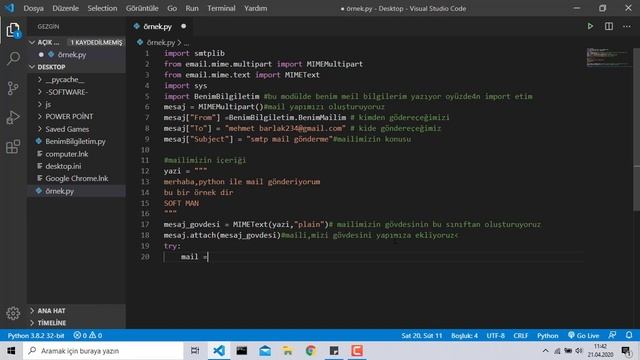Select Python 3.8.2 32-bit interpreter
This screenshot has height=360, width=640.
(36, 336)
